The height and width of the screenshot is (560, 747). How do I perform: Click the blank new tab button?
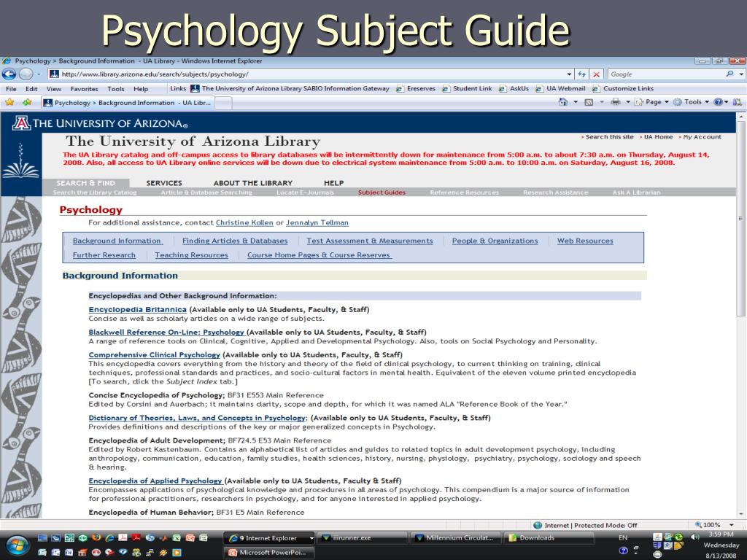224,102
